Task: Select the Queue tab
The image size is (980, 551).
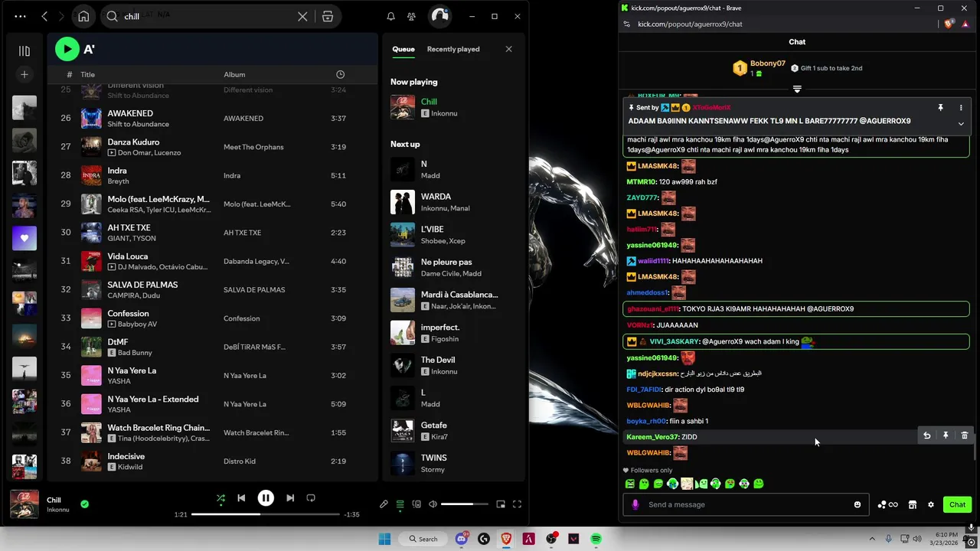Action: click(x=403, y=49)
